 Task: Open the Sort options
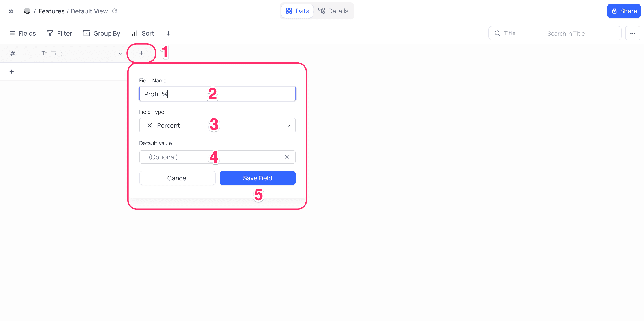tap(143, 33)
